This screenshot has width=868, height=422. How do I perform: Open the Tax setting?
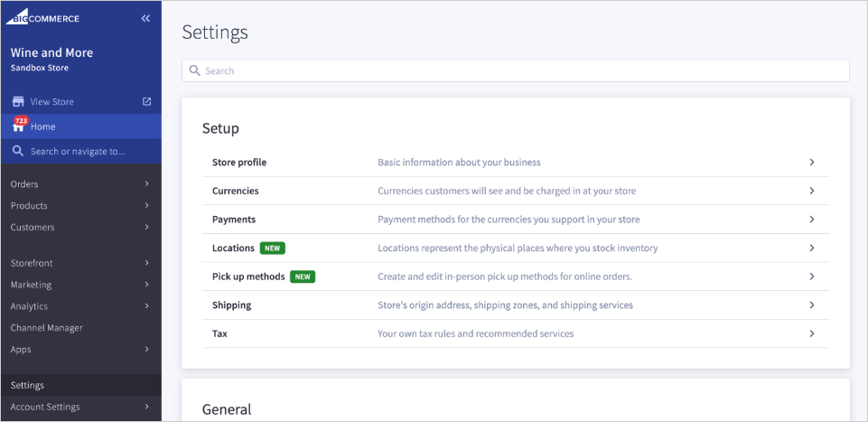pos(516,334)
